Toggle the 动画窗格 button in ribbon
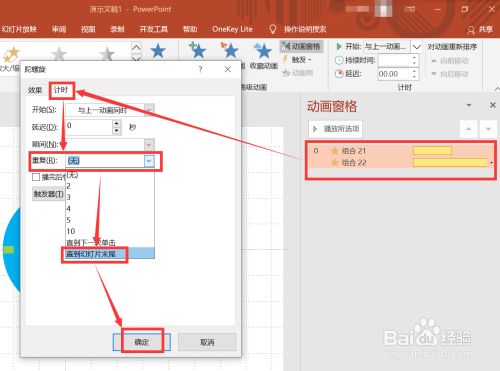 click(x=301, y=47)
